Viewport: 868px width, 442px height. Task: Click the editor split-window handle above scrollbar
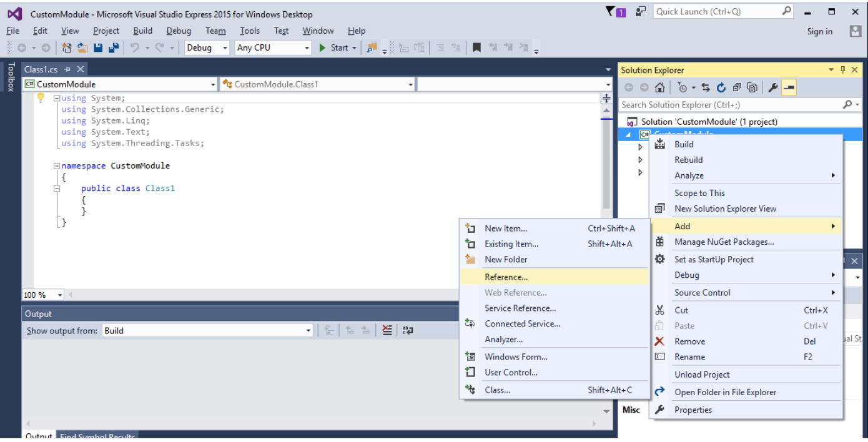[x=606, y=98]
